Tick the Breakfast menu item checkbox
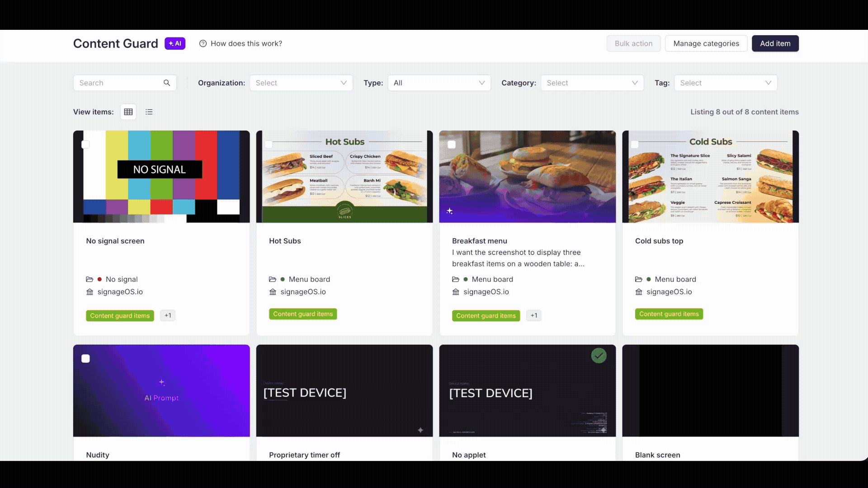 click(x=451, y=145)
